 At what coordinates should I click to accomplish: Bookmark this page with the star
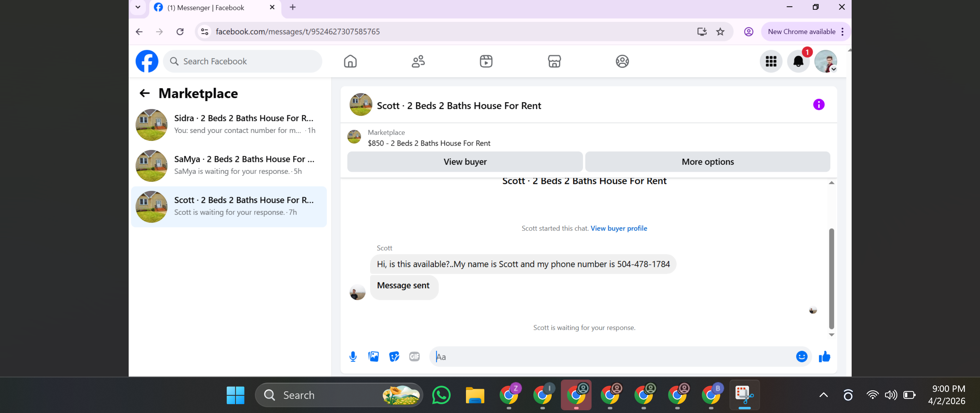point(720,32)
